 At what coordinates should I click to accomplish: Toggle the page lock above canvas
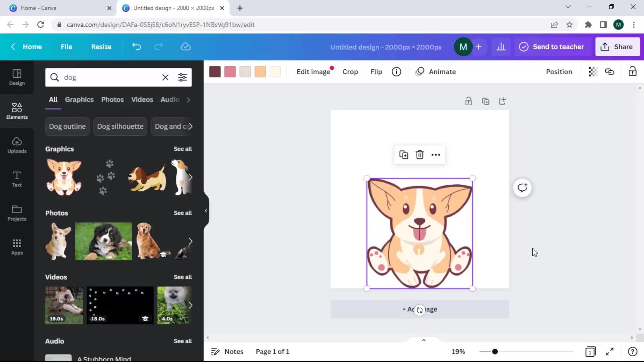468,101
